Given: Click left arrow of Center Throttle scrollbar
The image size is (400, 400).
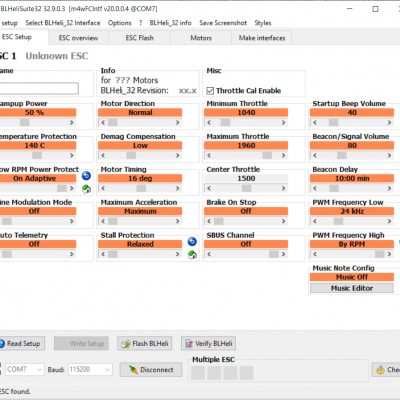Looking at the screenshot, I should (x=209, y=188).
